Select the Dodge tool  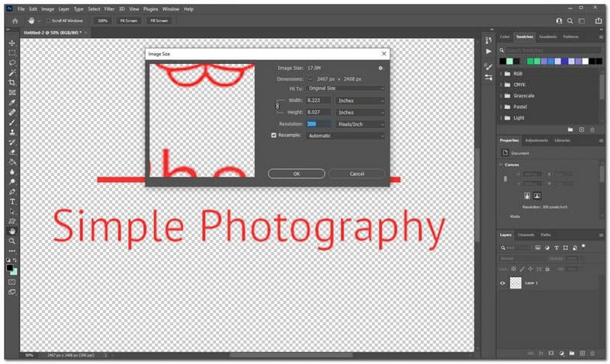pos(12,182)
